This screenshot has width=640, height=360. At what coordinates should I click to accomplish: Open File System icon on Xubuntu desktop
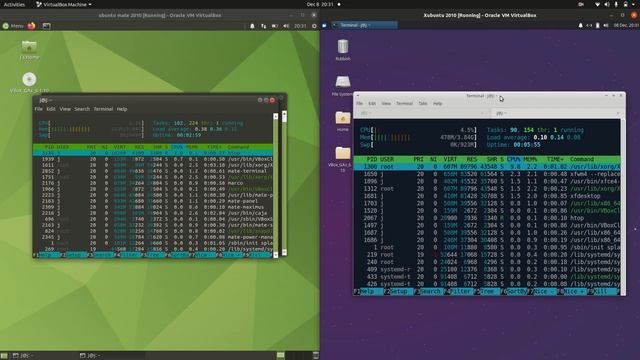[342, 85]
